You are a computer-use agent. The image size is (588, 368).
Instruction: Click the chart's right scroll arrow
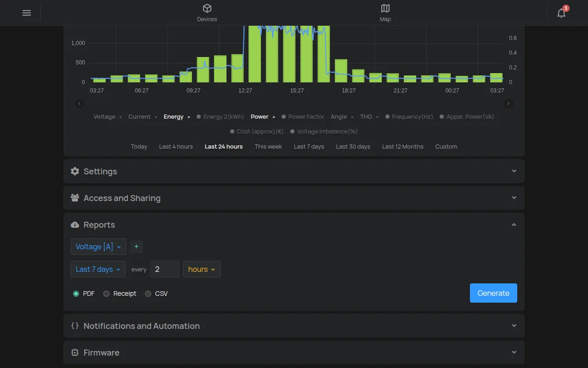[x=509, y=103]
